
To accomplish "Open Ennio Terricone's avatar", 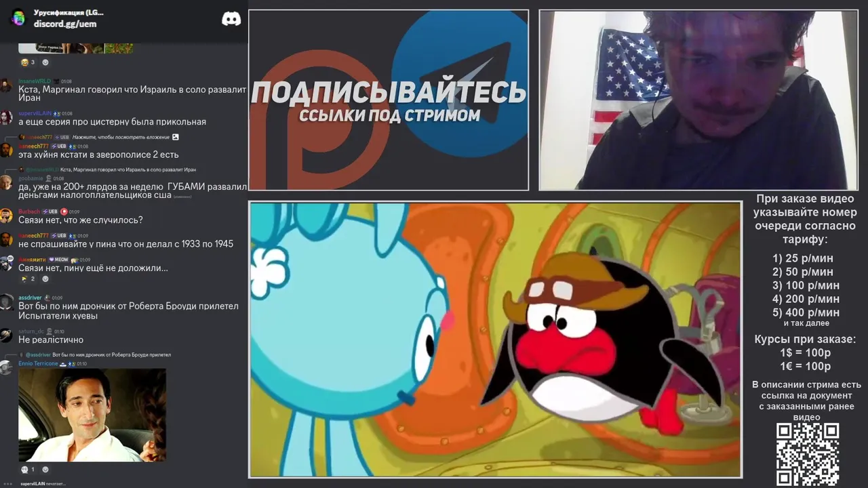I will tap(6, 367).
